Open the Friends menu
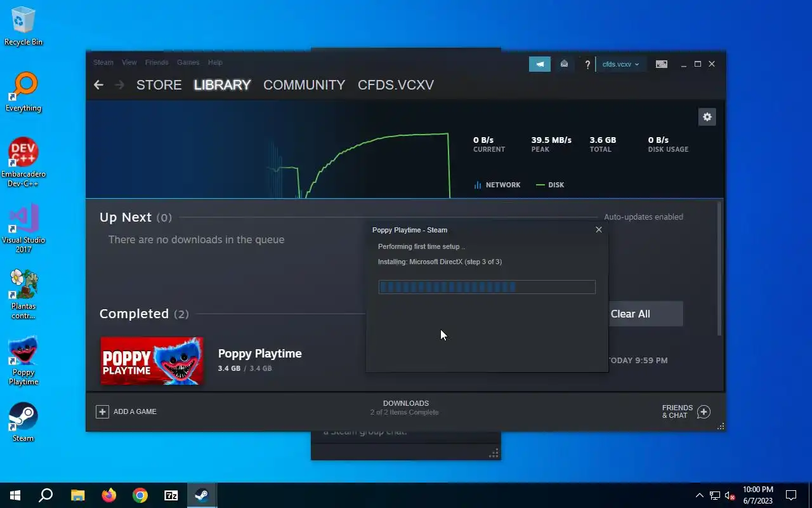812x508 pixels. point(157,62)
